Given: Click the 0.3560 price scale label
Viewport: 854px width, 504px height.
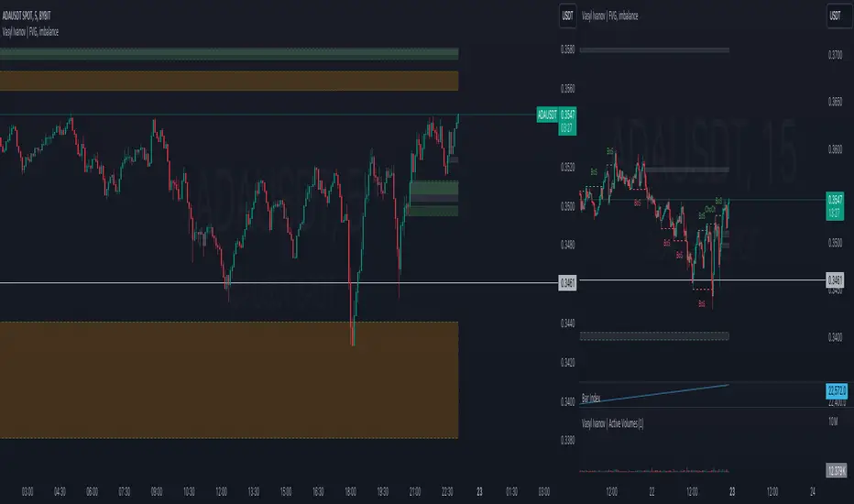Looking at the screenshot, I should pos(567,89).
